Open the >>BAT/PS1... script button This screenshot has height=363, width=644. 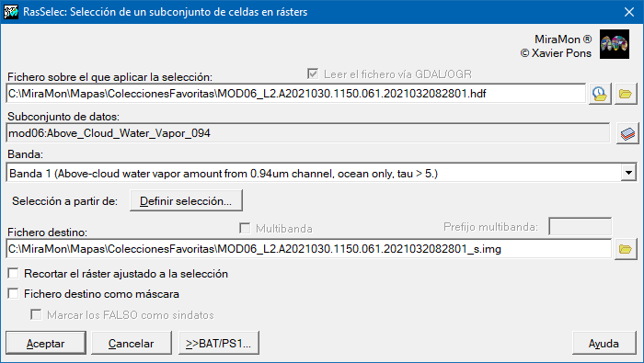[219, 344]
